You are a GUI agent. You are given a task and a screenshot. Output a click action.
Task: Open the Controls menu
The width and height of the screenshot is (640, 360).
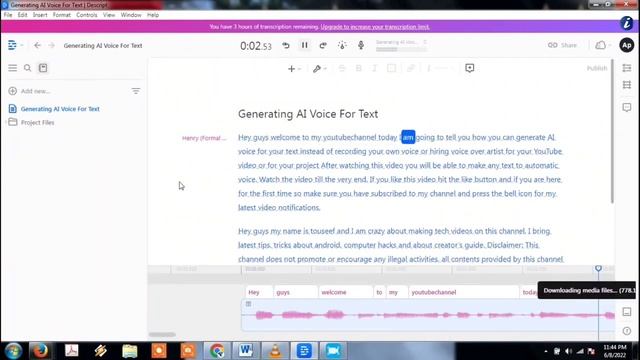(x=87, y=15)
